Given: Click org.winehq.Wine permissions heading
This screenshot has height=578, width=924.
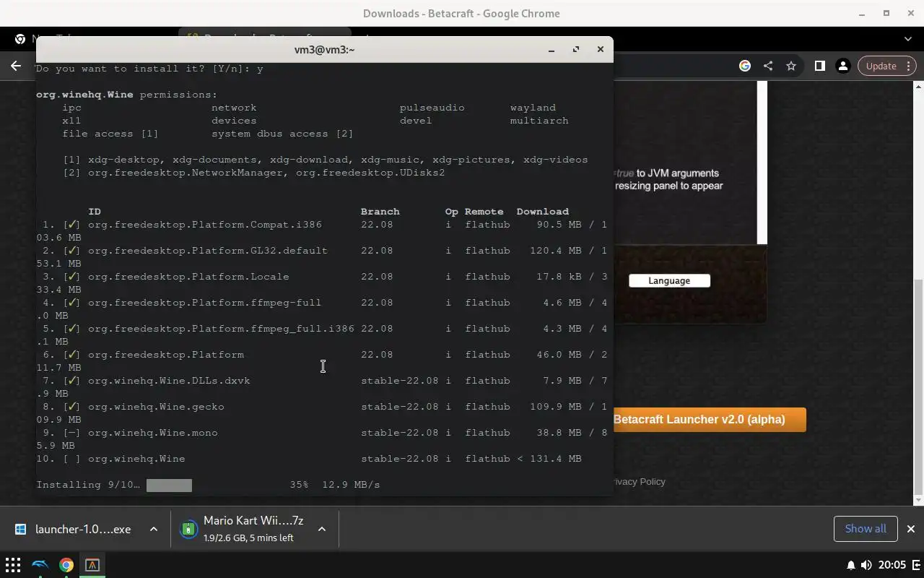Looking at the screenshot, I should (126, 95).
